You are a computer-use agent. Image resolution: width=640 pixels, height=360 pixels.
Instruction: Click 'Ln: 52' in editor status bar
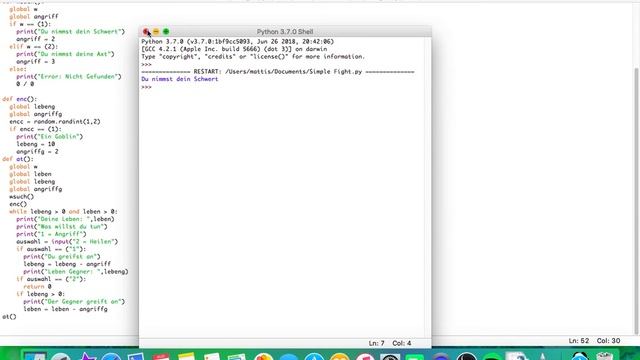pyautogui.click(x=578, y=341)
